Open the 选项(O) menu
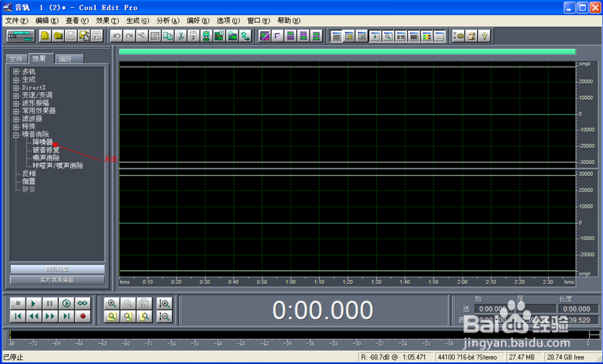 228,20
